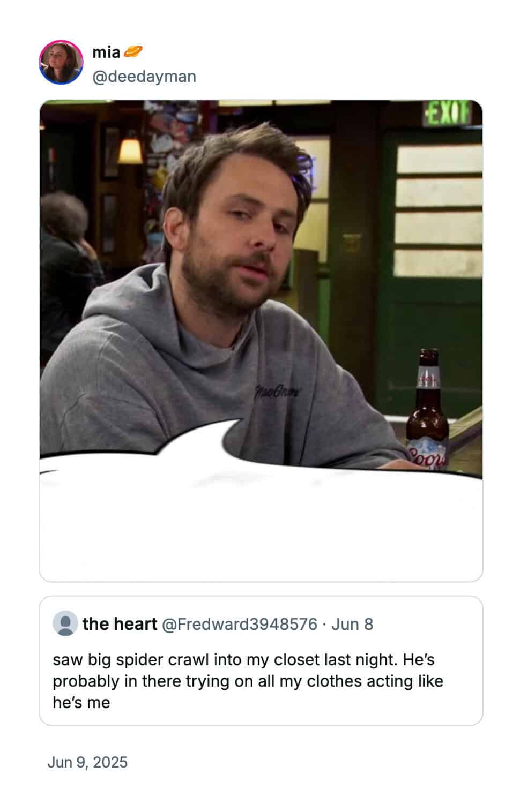Click the ringed planet emoji beside mia
The image size is (520, 812).
coord(132,52)
